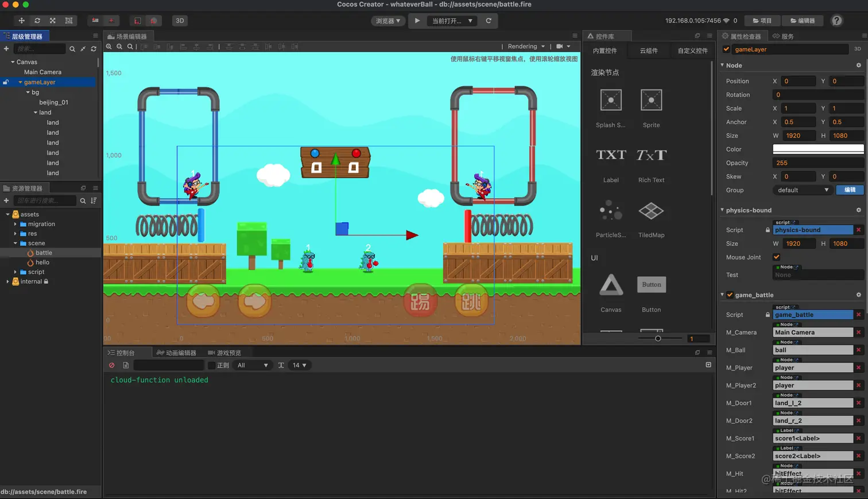Open the help question mark icon
Image resolution: width=868 pixels, height=499 pixels.
tap(837, 21)
